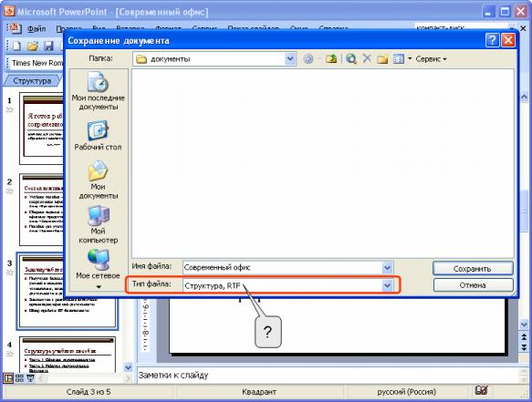Viewport: 532px width, 402px height.
Task: Click Search the Web globe icon
Action: point(351,59)
